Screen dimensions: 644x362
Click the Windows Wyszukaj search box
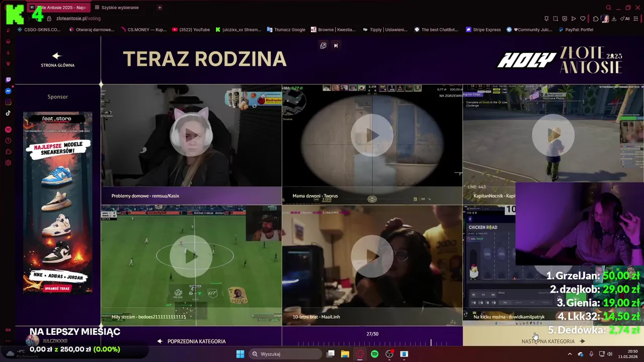point(285,354)
